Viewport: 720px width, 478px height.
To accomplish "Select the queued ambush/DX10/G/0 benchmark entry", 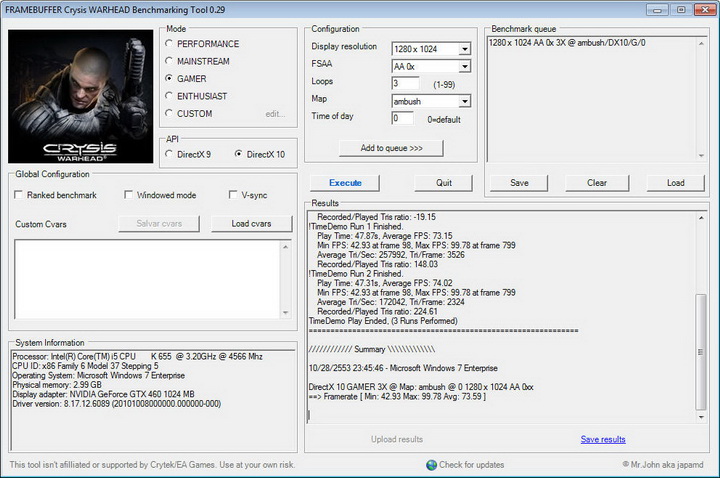I will (567, 43).
